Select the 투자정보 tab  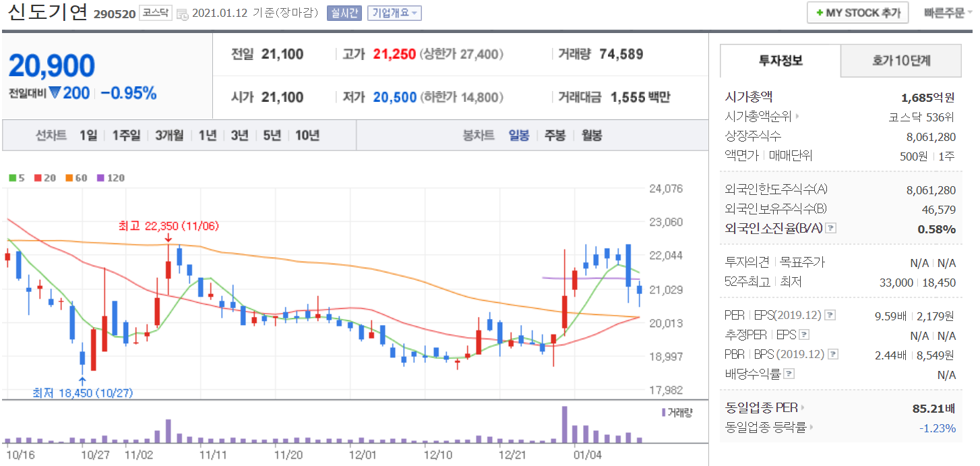click(780, 61)
